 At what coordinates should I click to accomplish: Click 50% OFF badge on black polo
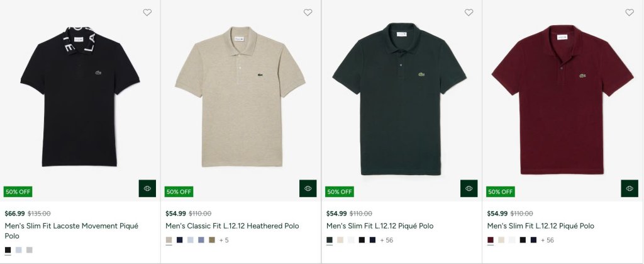18,192
